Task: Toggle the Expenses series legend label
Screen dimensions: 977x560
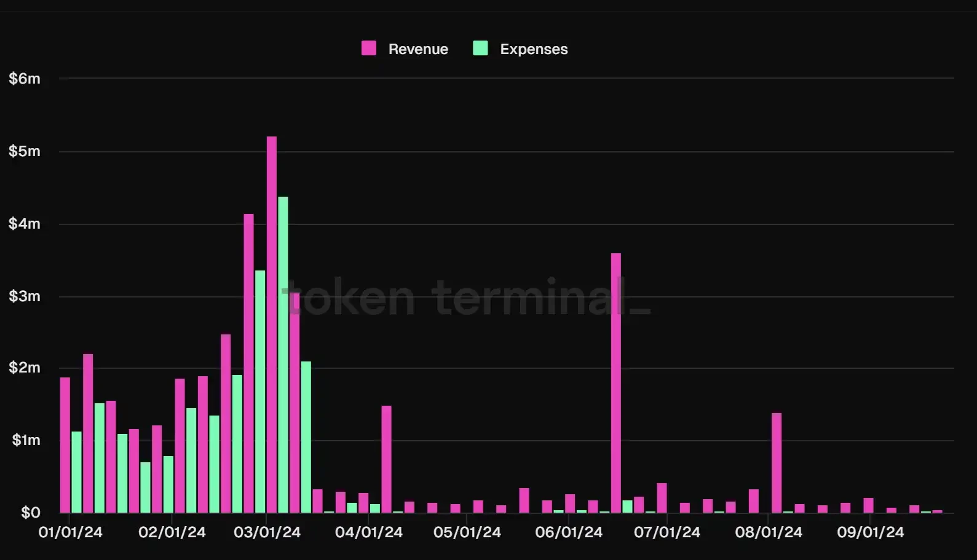Action: [x=534, y=49]
